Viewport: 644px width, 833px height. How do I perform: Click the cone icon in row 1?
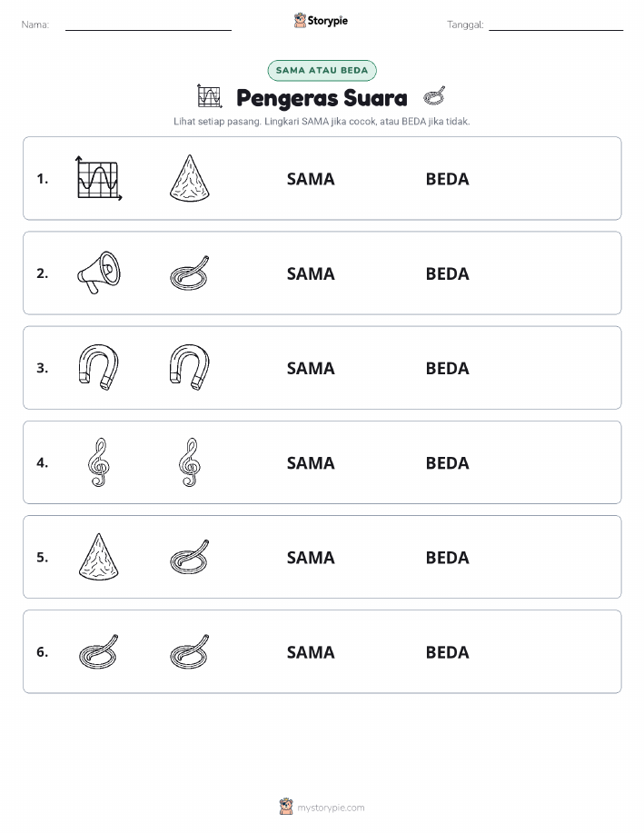[190, 178]
